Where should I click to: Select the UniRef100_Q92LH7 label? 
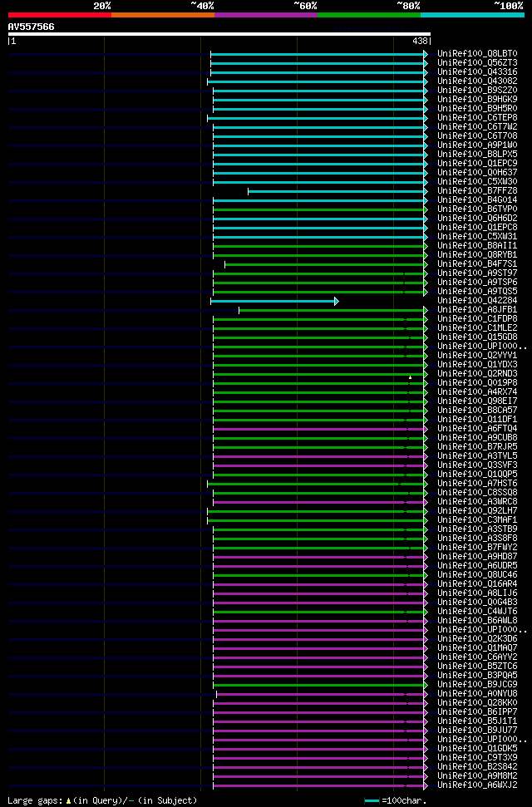(x=477, y=511)
